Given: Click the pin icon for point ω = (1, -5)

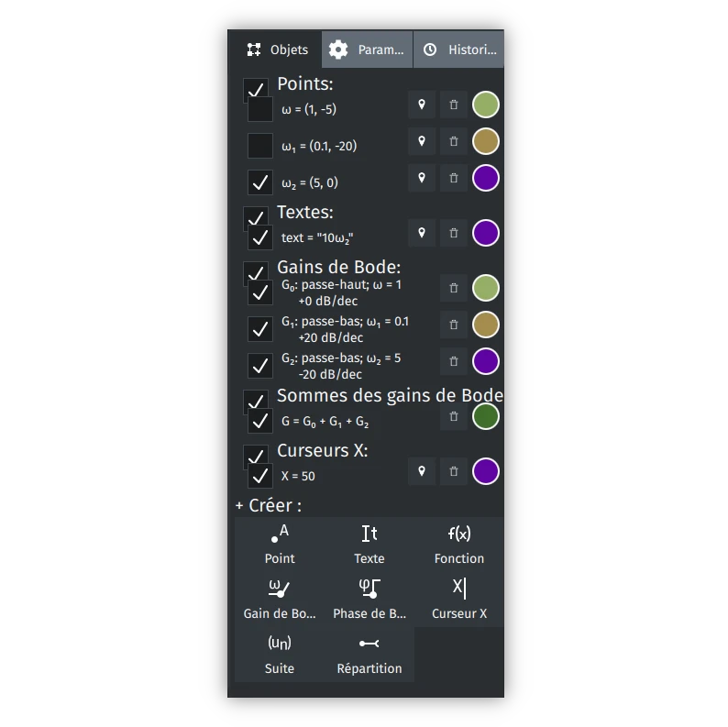Looking at the screenshot, I should 422,105.
